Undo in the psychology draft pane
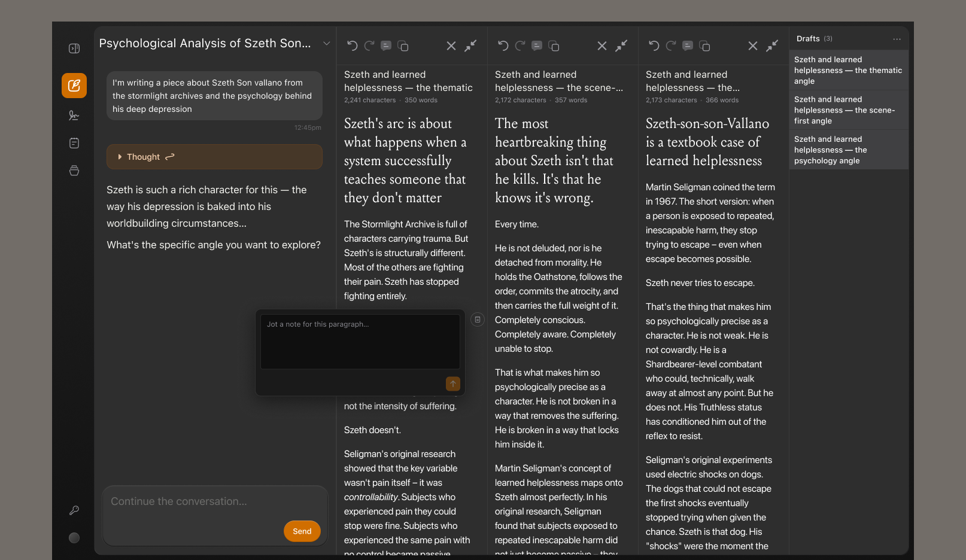966x560 pixels. tap(654, 46)
